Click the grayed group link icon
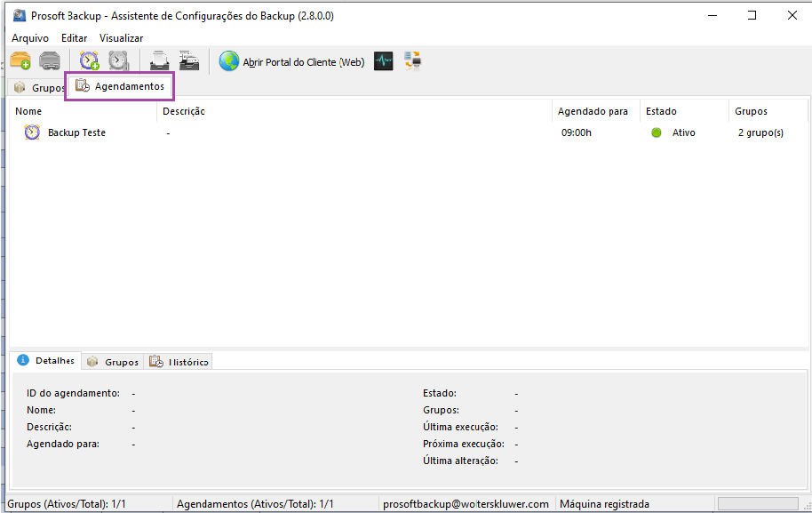The height and width of the screenshot is (513, 812). click(x=50, y=61)
